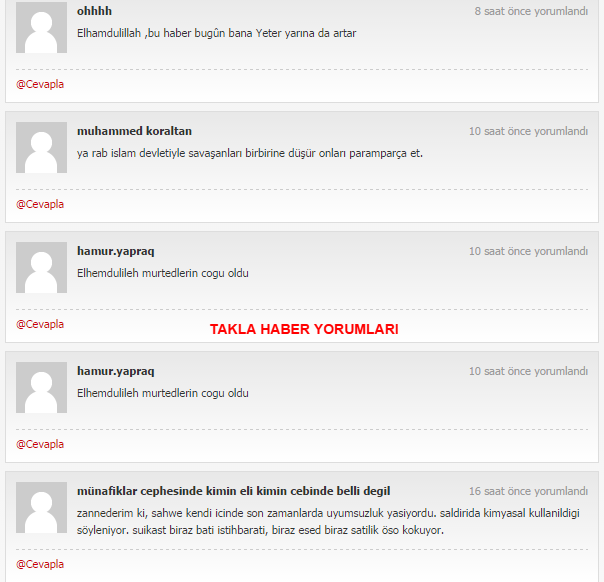Click the 8 saat önce yorumlandı timestamp
Screen dimensions: 604x582
[x=531, y=11]
